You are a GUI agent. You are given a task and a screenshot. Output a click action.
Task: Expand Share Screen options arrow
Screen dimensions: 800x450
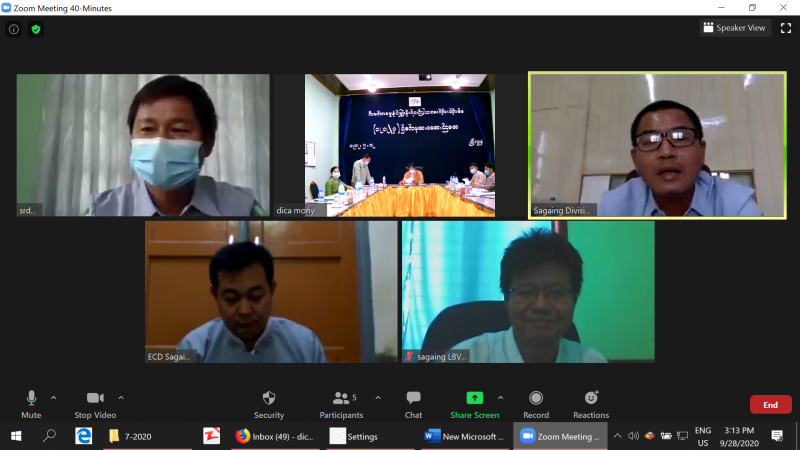(x=500, y=397)
